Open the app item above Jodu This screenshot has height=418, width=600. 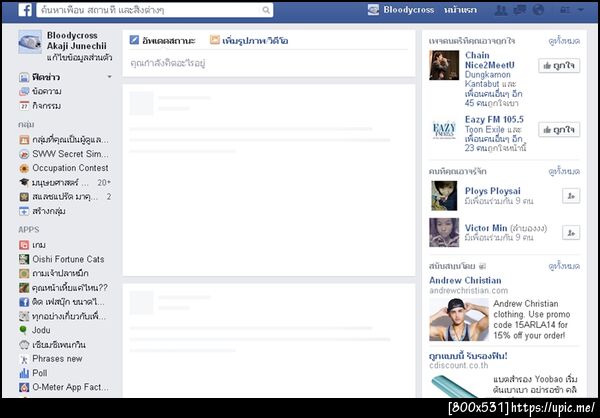tap(62, 316)
